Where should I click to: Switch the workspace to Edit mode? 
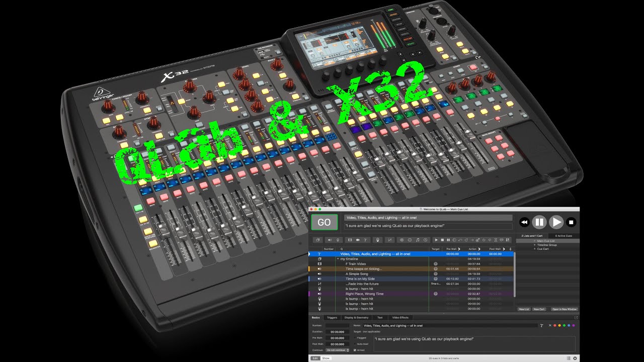click(x=315, y=358)
